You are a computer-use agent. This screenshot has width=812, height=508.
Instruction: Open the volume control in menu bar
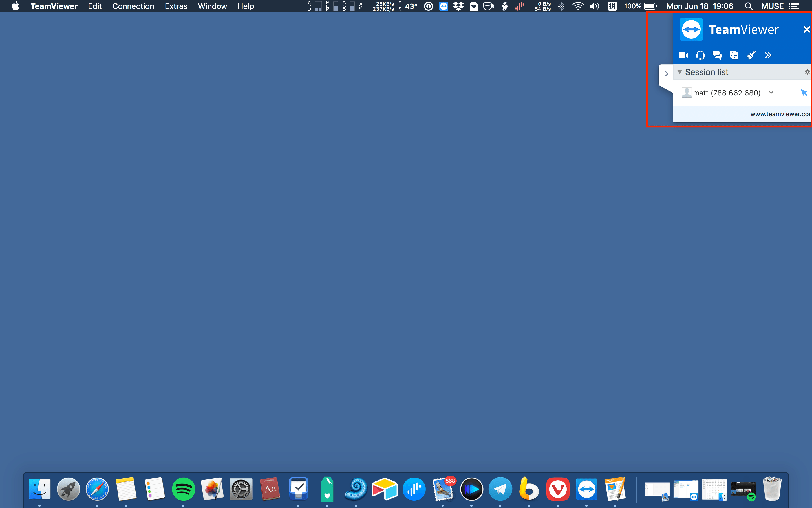pyautogui.click(x=594, y=6)
